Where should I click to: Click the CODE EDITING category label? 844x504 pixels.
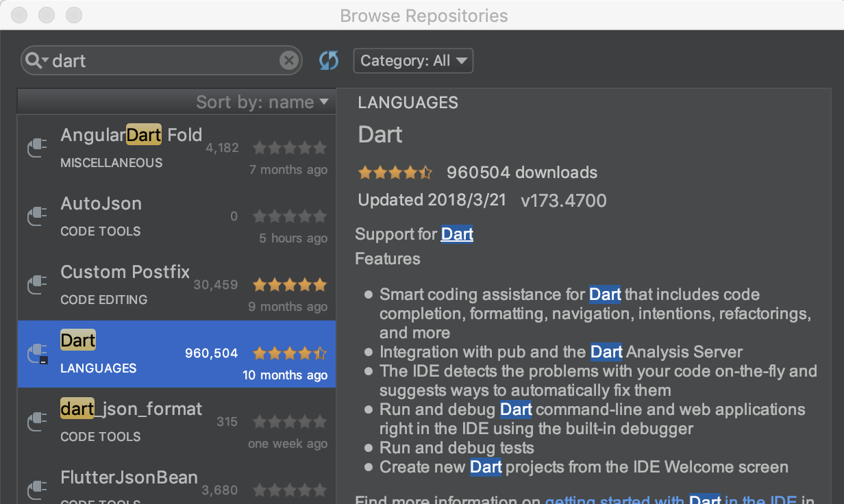(x=104, y=300)
